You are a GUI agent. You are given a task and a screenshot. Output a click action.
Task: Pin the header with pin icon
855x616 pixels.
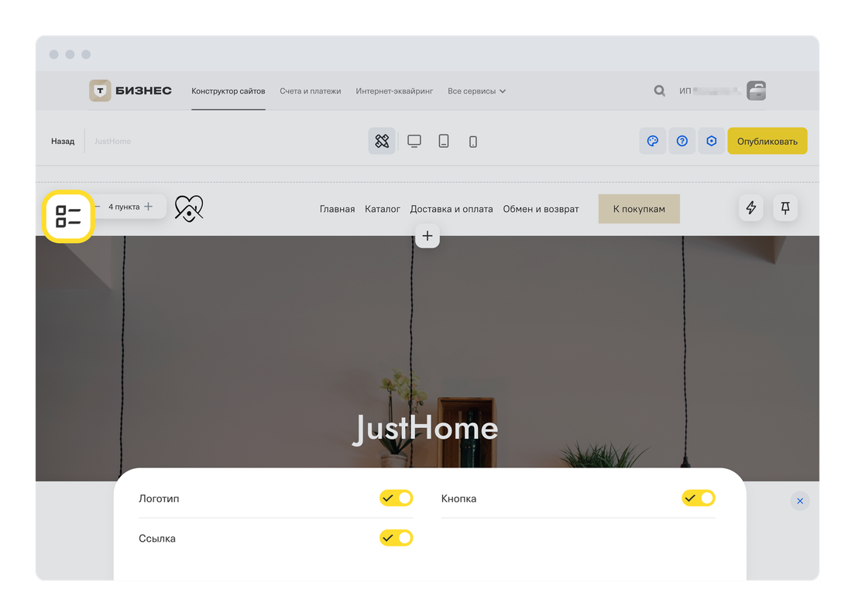coord(785,207)
